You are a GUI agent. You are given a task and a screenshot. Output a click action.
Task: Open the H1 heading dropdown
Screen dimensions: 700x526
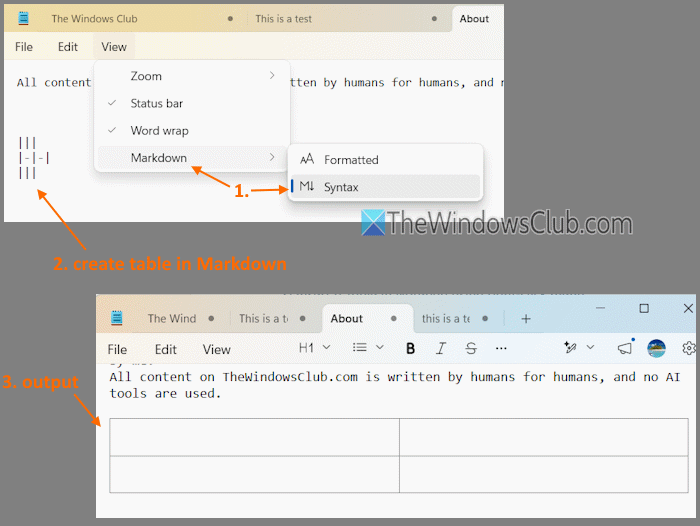(314, 348)
